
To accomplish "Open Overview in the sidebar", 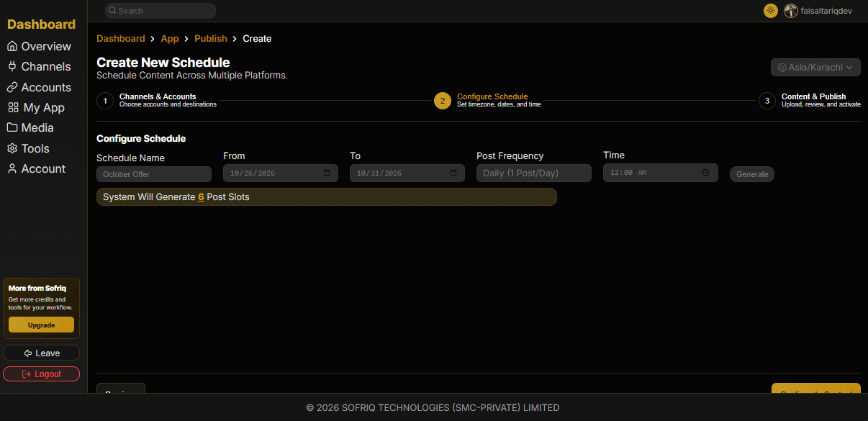I will click(39, 46).
